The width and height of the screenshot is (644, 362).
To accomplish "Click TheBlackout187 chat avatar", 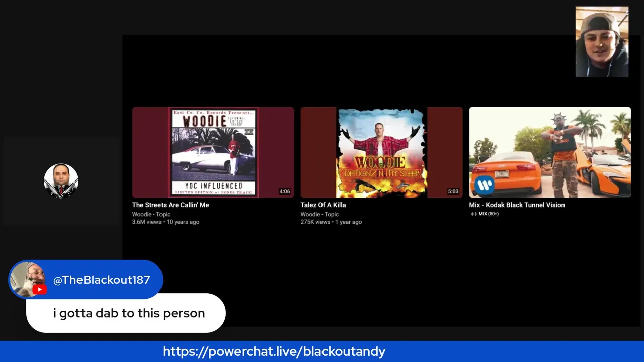I will [x=27, y=280].
